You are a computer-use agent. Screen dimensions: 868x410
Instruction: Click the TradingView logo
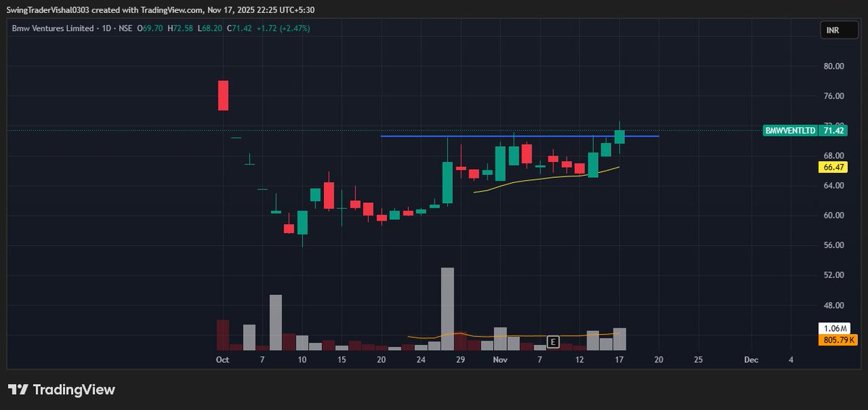pyautogui.click(x=61, y=389)
